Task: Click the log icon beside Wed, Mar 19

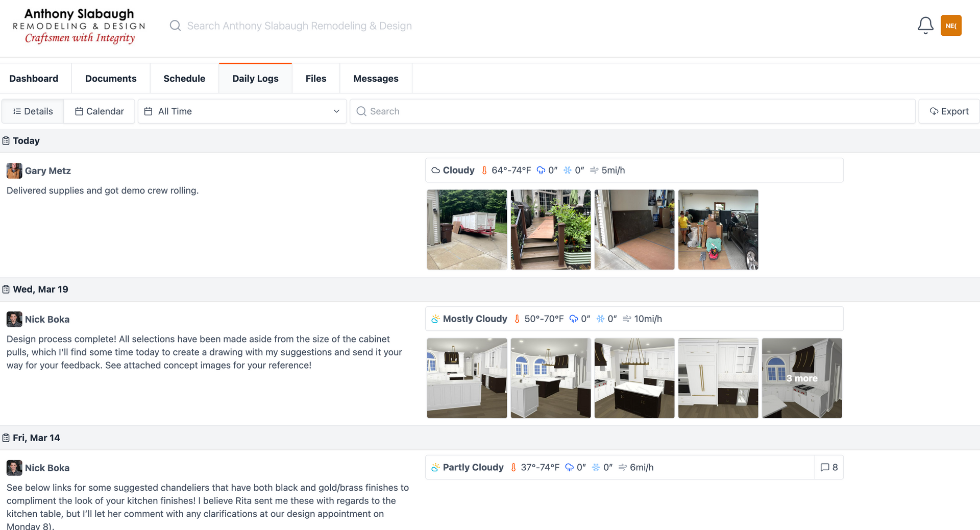Action: pos(6,290)
